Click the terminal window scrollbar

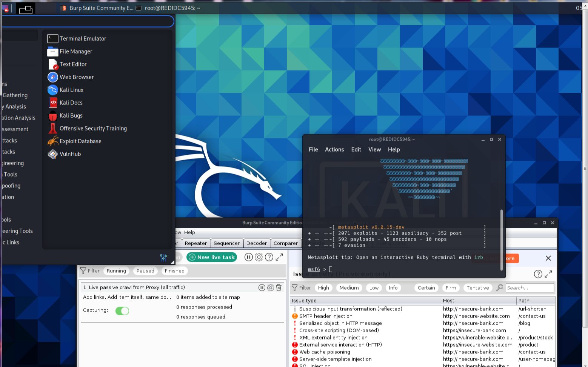[502, 240]
